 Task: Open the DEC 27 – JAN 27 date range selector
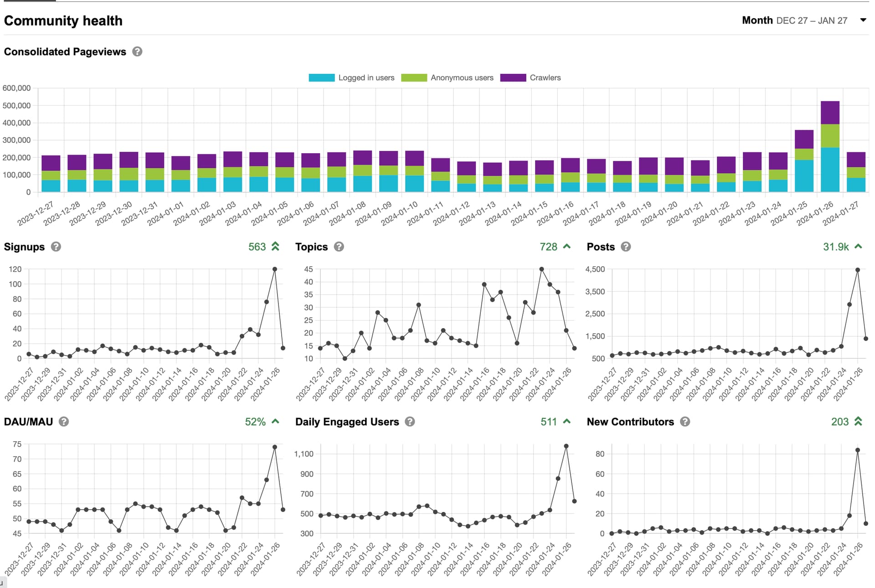812,21
